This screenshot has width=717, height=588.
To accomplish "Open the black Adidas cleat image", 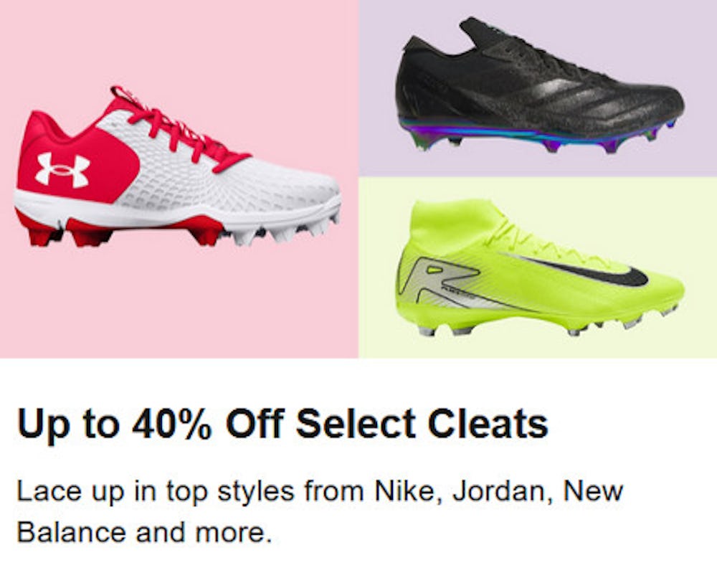I will tap(538, 86).
